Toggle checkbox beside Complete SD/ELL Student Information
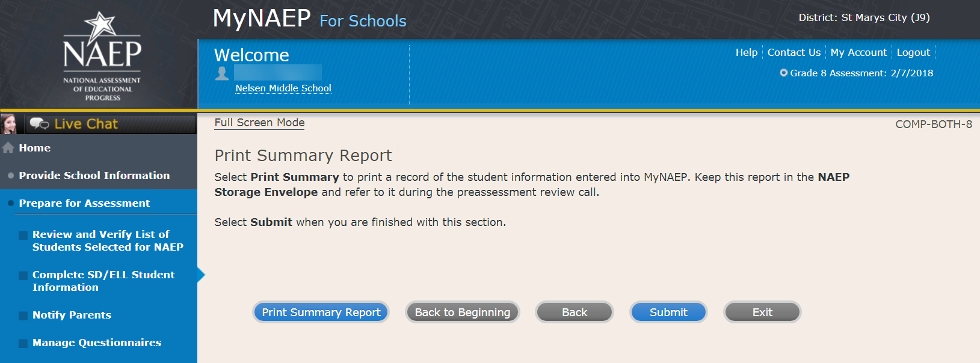The image size is (980, 363). 23,276
